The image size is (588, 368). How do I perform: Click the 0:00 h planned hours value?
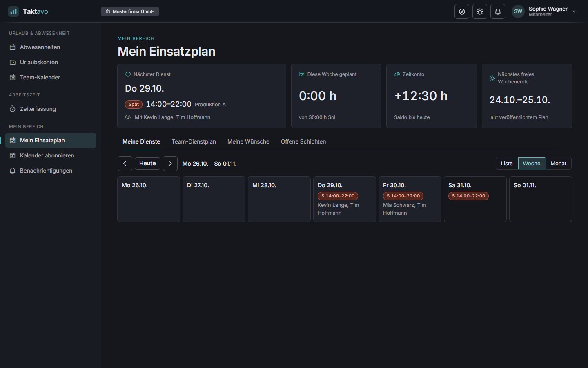[318, 96]
